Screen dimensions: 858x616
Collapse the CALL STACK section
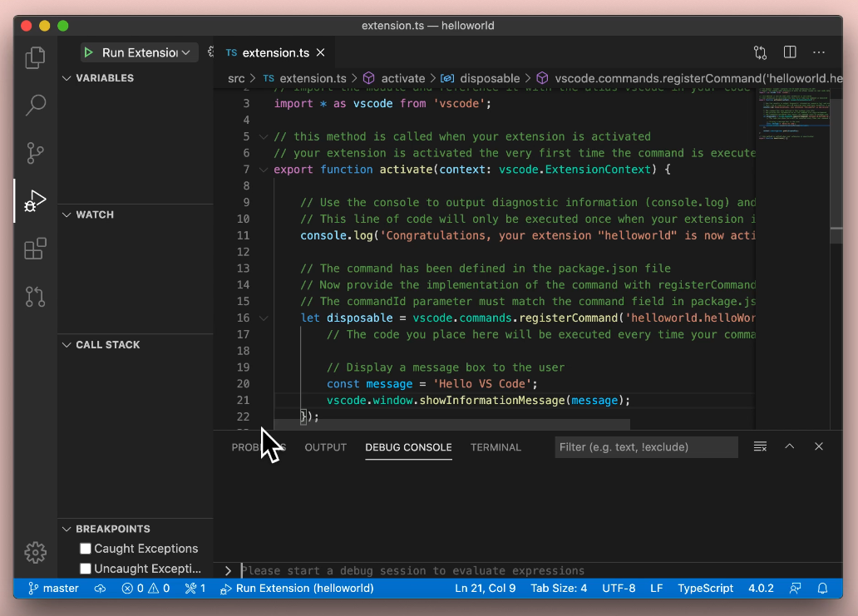[67, 345]
